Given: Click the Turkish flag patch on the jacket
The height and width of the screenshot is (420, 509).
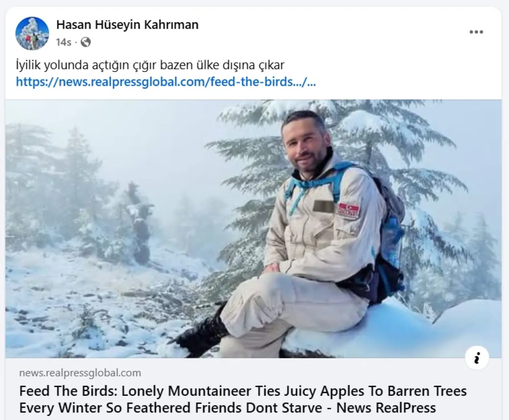Looking at the screenshot, I should pos(349,210).
